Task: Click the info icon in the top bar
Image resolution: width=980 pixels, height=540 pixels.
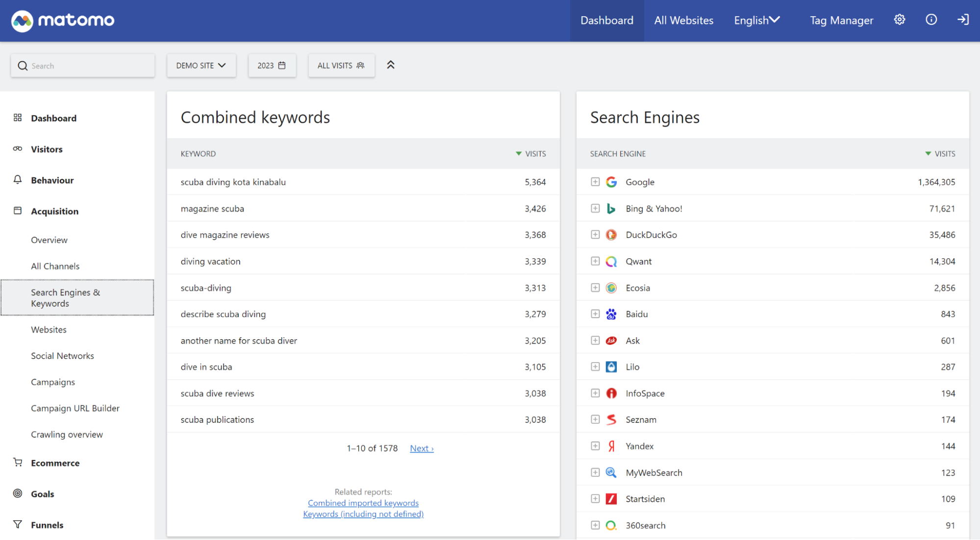Action: [x=930, y=20]
